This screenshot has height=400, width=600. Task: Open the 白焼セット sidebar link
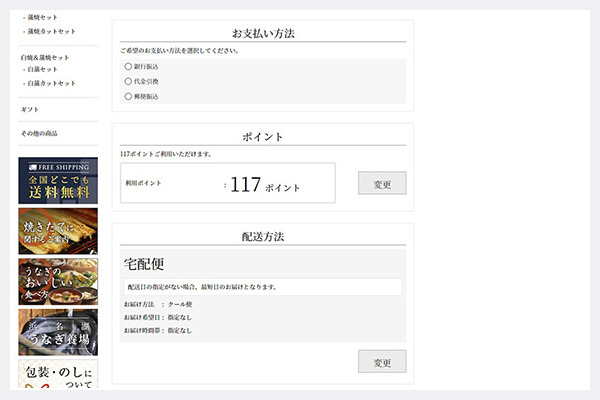(43, 69)
